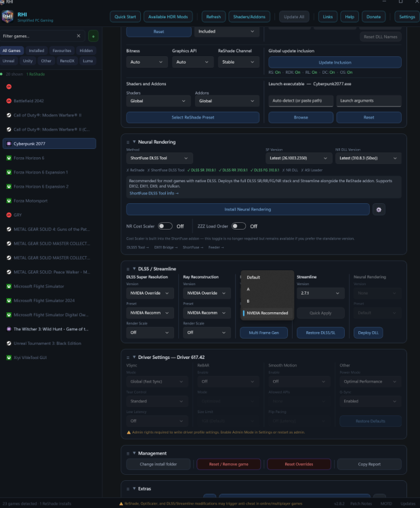This screenshot has height=508, width=420.
Task: Open the ReShade Channel Stable dropdown
Action: coord(238,62)
